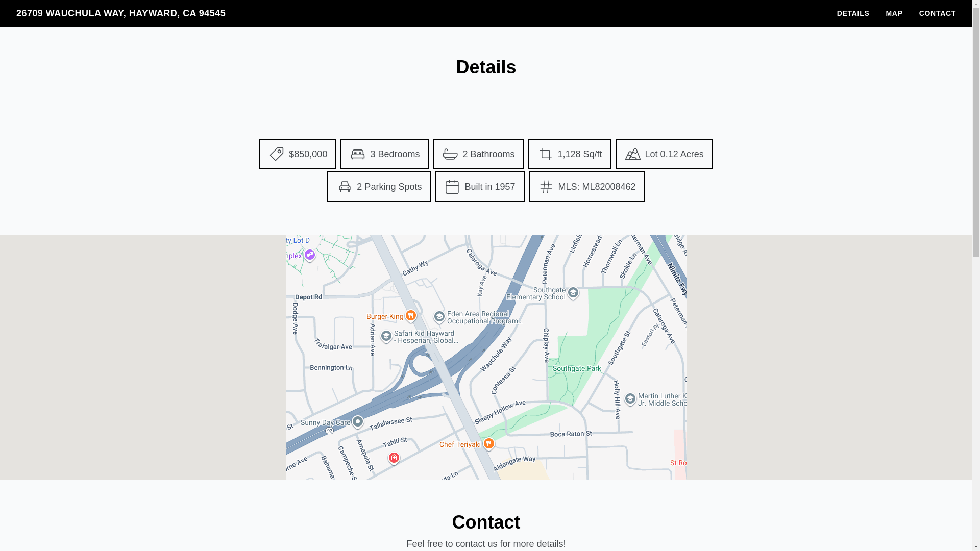Click the Built in 1957 text
Screen dimensions: 980x551
click(490, 187)
